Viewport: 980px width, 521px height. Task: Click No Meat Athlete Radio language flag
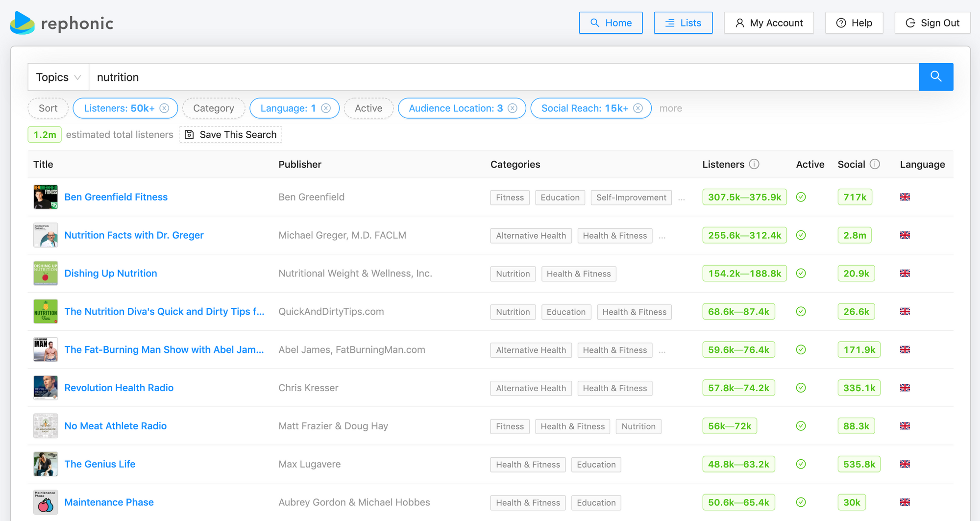[905, 426]
